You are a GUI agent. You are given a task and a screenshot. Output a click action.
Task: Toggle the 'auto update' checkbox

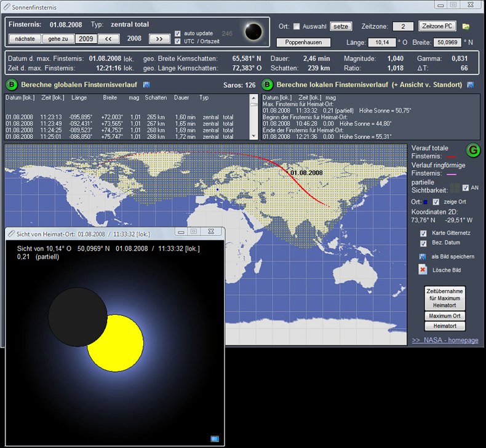point(178,33)
